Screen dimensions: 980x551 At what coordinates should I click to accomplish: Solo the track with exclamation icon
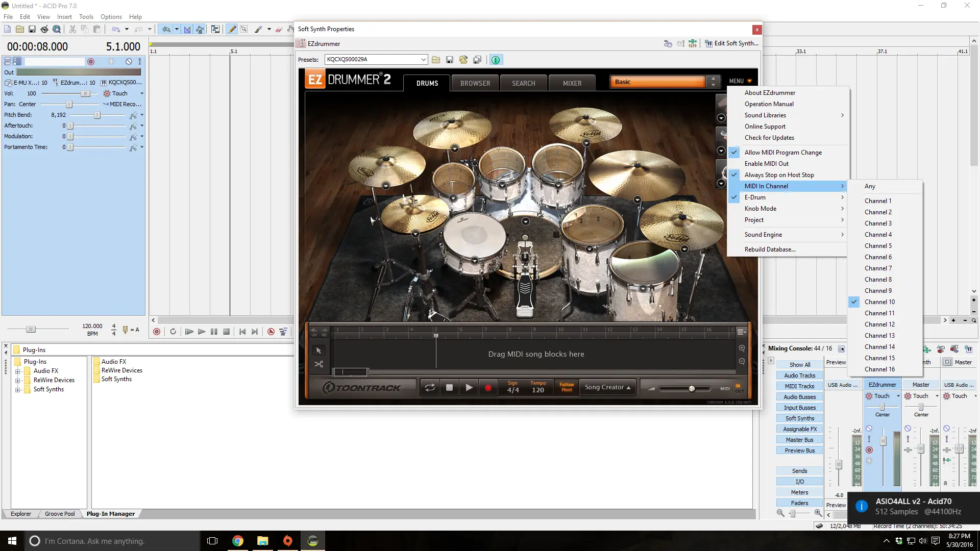click(x=139, y=61)
